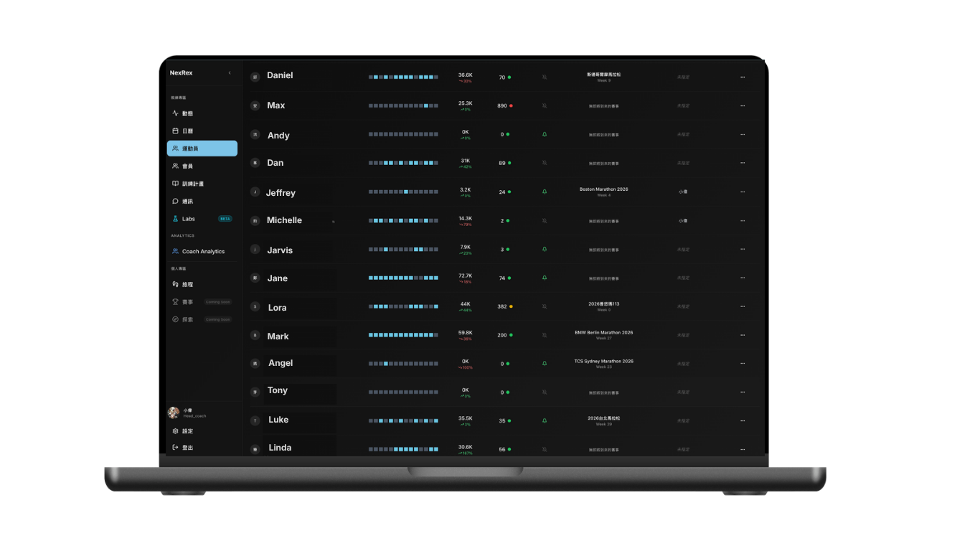Open the 通訊 messaging icon
The width and height of the screenshot is (980, 551).
[175, 202]
